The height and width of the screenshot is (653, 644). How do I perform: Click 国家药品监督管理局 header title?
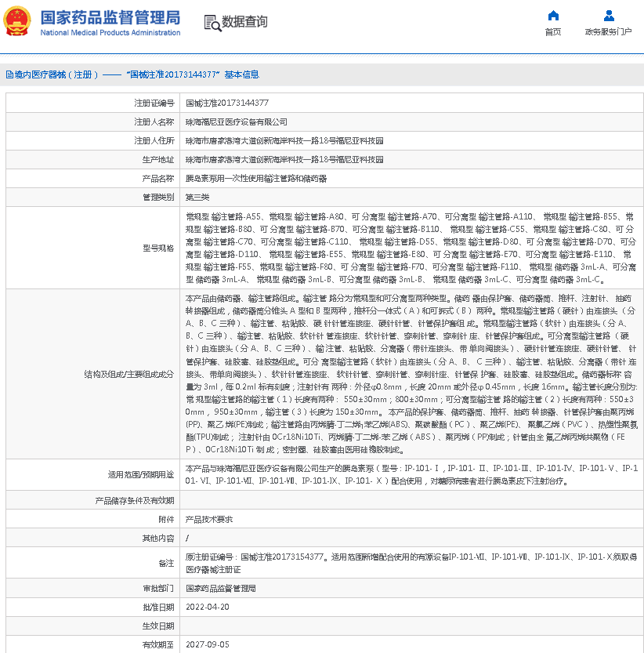click(x=110, y=18)
